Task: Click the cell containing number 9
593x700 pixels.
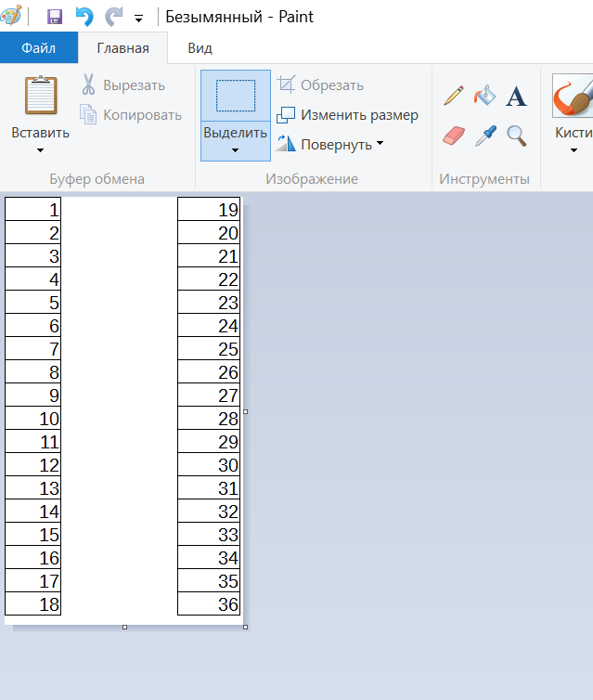Action: 33,395
